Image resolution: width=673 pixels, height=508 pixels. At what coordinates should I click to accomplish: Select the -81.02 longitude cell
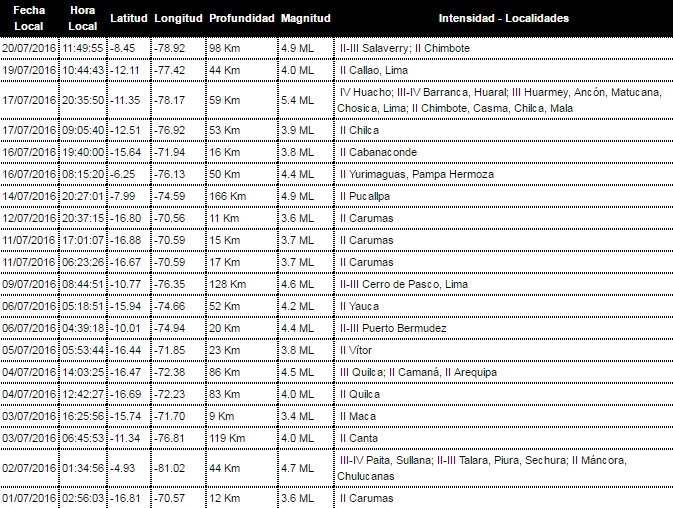(168, 466)
